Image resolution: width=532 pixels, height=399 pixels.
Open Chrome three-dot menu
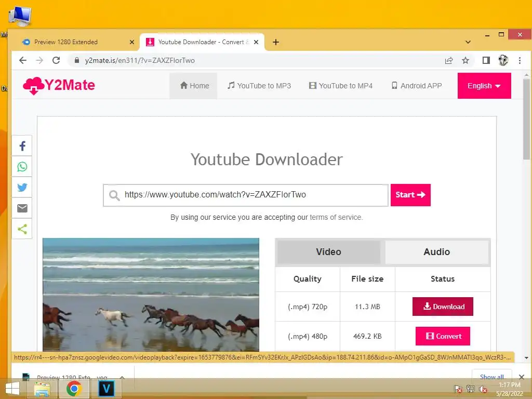point(520,60)
